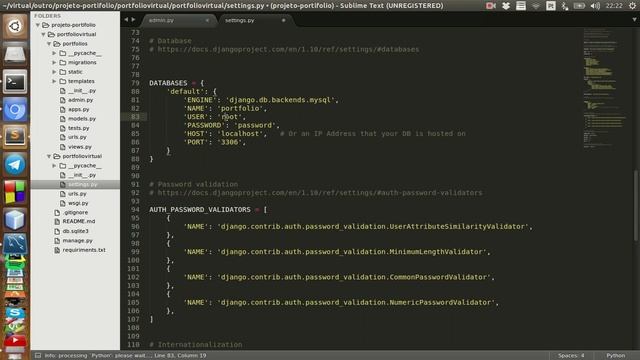The height and width of the screenshot is (360, 640).
Task: Open the colorful squares dock app
Action: click(x=15, y=192)
